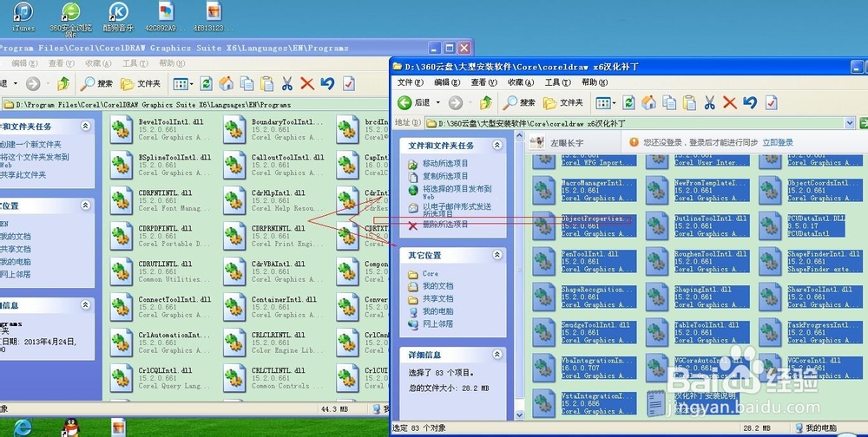Viewport: 868px width, 437px height.
Task: Toggle the 文件夹 pane in the right window
Action: (x=563, y=102)
